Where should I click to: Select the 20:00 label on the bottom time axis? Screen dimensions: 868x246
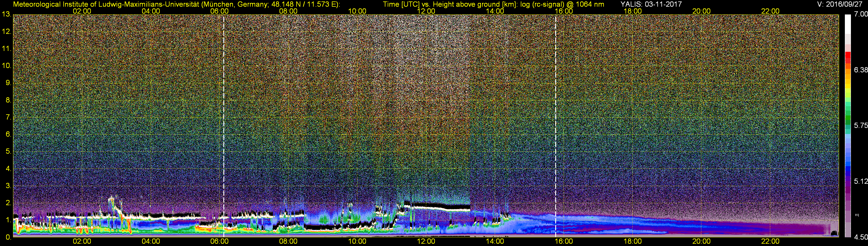coord(701,242)
